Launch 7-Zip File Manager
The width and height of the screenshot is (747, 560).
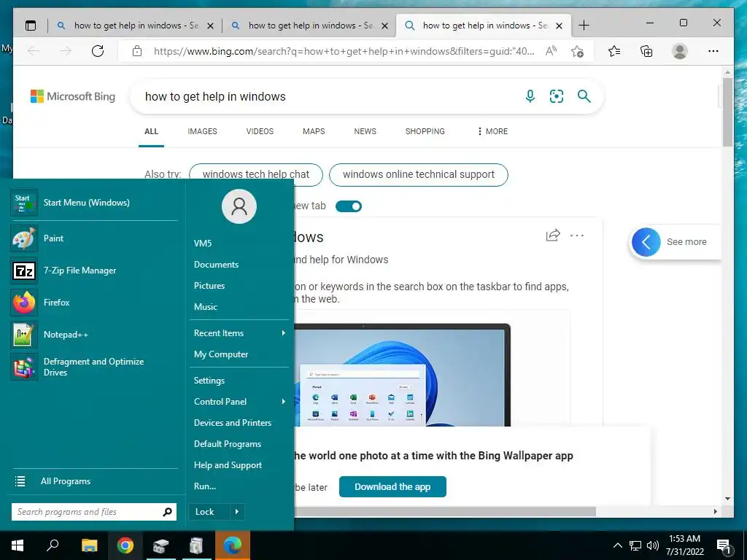coord(94,271)
